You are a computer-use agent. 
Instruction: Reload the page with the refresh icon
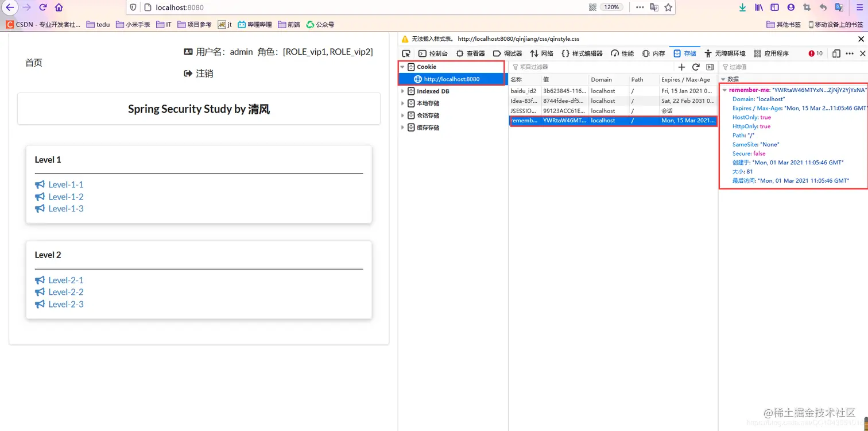[x=43, y=7]
